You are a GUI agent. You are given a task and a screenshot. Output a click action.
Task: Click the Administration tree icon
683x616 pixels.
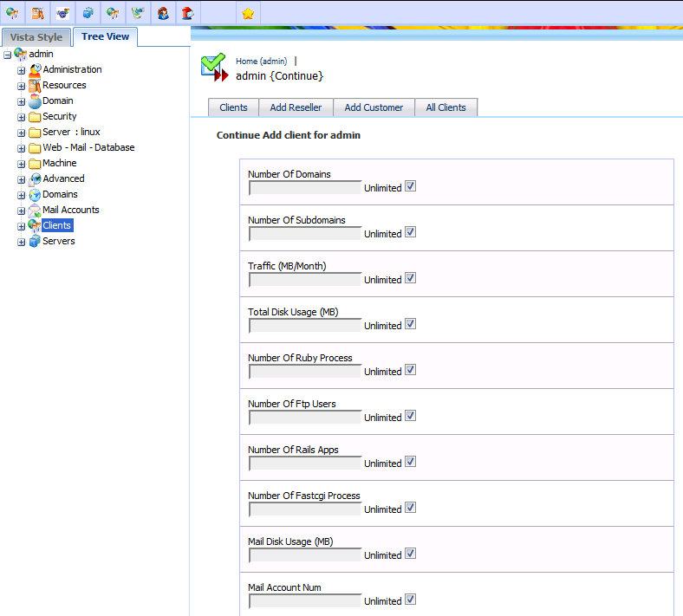pos(35,69)
